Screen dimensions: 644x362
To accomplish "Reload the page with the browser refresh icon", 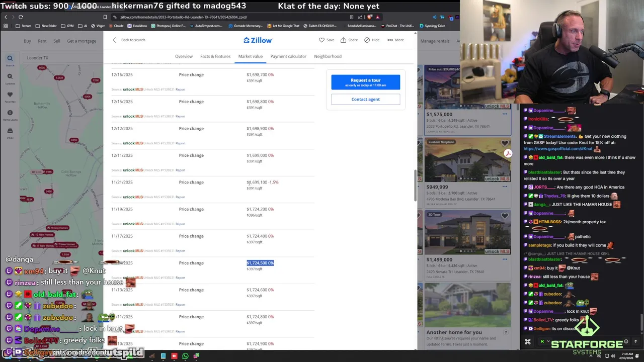I will pos(21,17).
